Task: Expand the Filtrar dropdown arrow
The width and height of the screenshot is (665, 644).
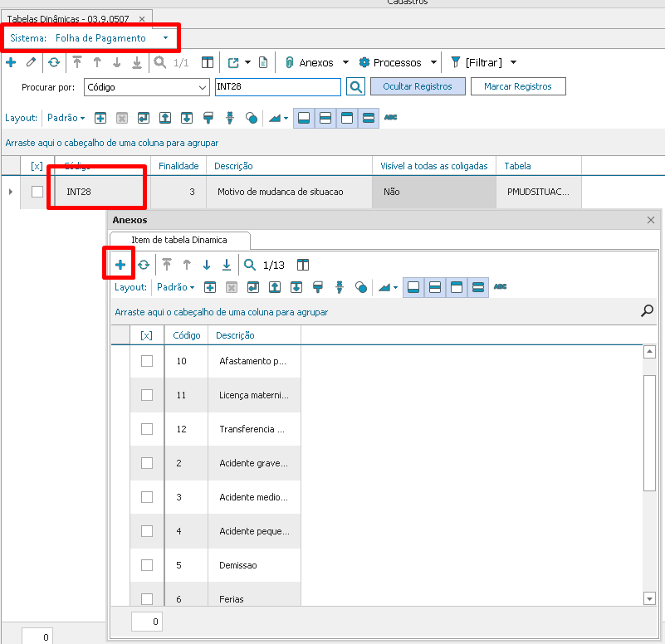Action: point(513,63)
